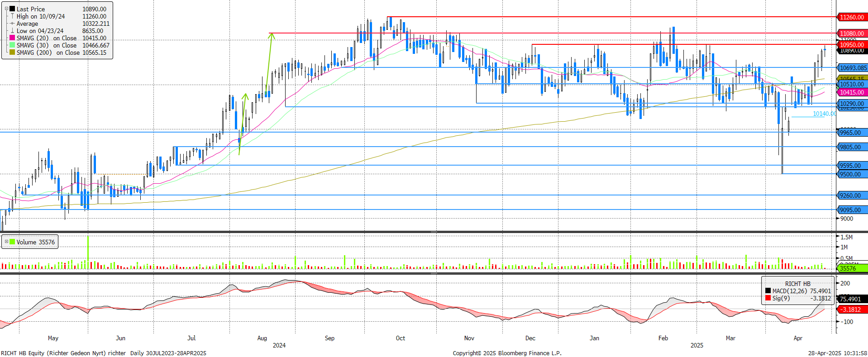Click the olive SMAVG (200) swatch
The height and width of the screenshot is (357, 868).
tap(12, 52)
